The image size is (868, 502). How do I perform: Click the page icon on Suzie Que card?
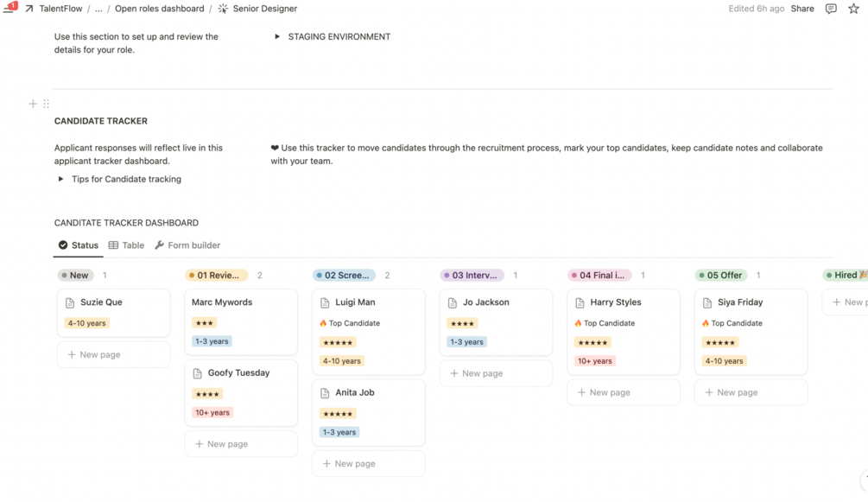pyautogui.click(x=71, y=302)
